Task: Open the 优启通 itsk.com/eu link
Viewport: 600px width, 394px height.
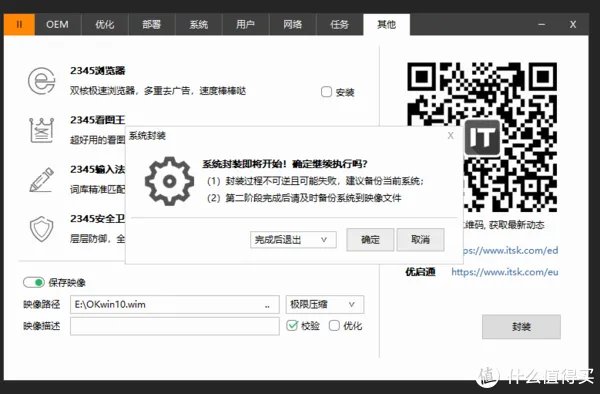Action: (505, 272)
